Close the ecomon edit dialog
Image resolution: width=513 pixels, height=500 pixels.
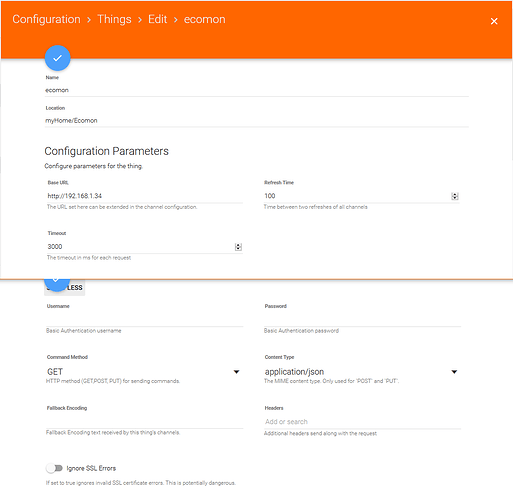494,21
